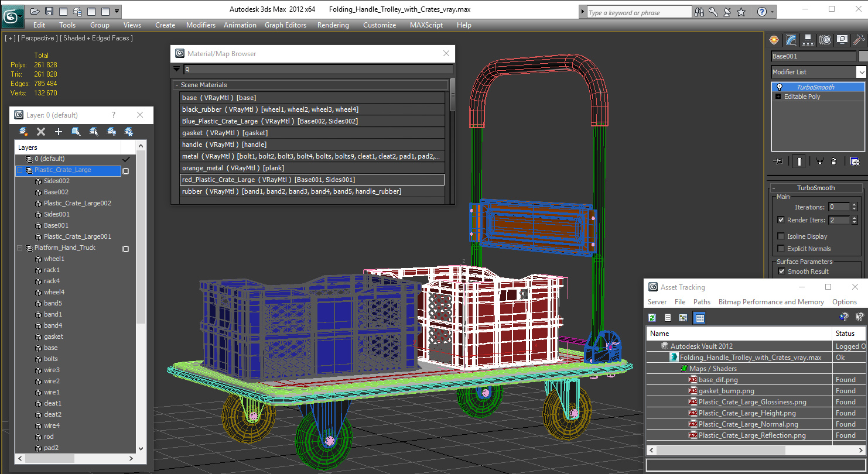Collapse the Plastic_Crate_Large layer tree
Viewport: 868px width, 474px height.
[20, 170]
